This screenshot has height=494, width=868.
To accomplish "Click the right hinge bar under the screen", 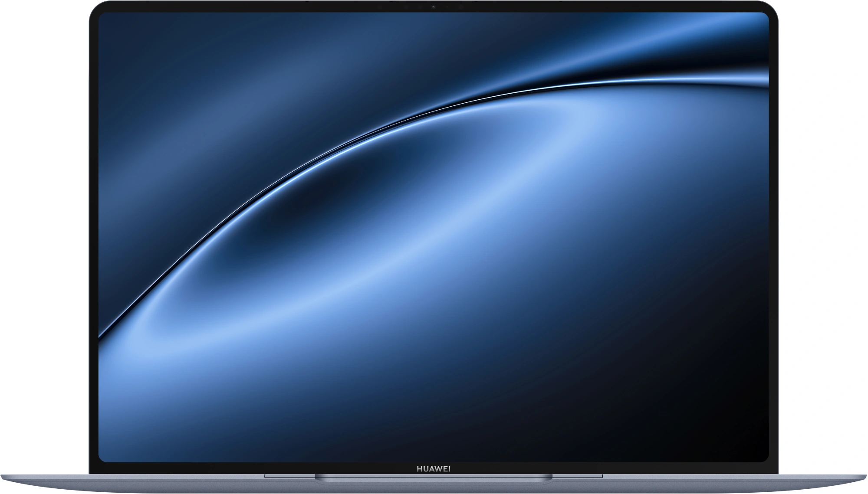I will (578, 476).
